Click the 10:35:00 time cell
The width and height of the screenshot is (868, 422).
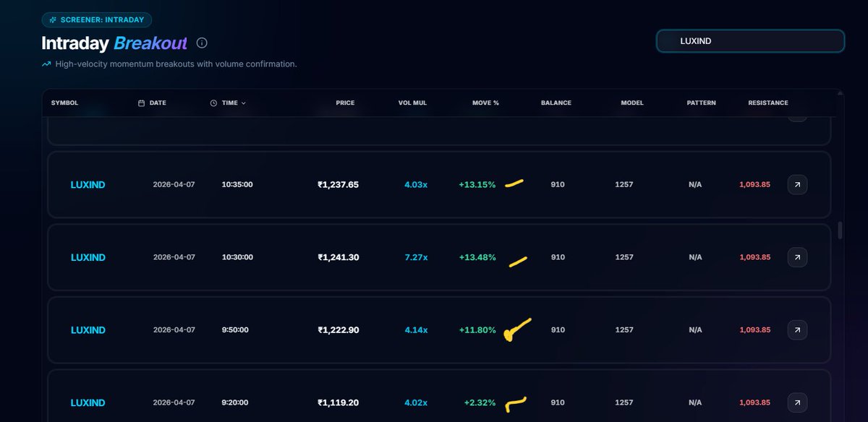click(x=237, y=185)
